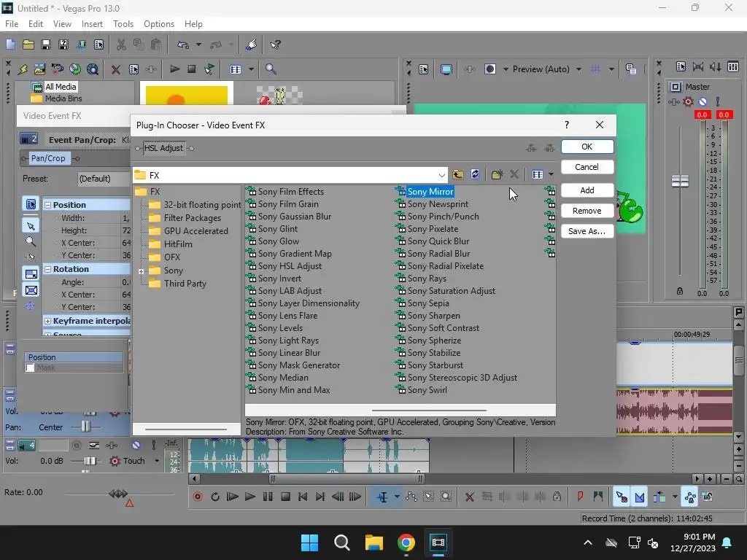The image size is (747, 560).
Task: Click the Open project folder icon
Action: pyautogui.click(x=28, y=44)
